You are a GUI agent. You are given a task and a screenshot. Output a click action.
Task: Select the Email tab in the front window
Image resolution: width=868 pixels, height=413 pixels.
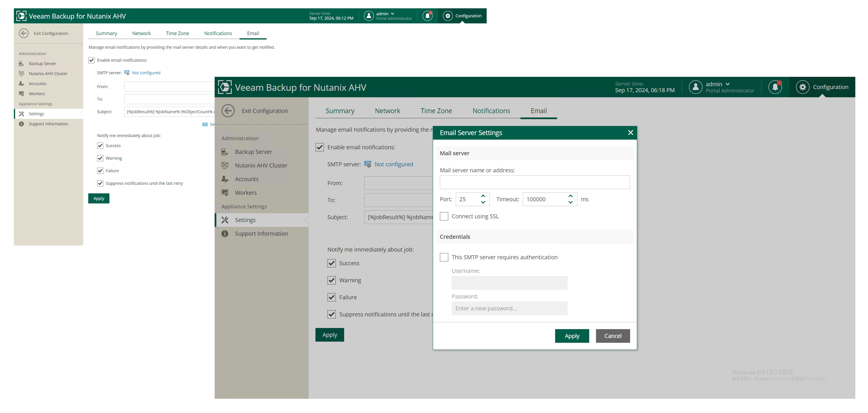[539, 111]
